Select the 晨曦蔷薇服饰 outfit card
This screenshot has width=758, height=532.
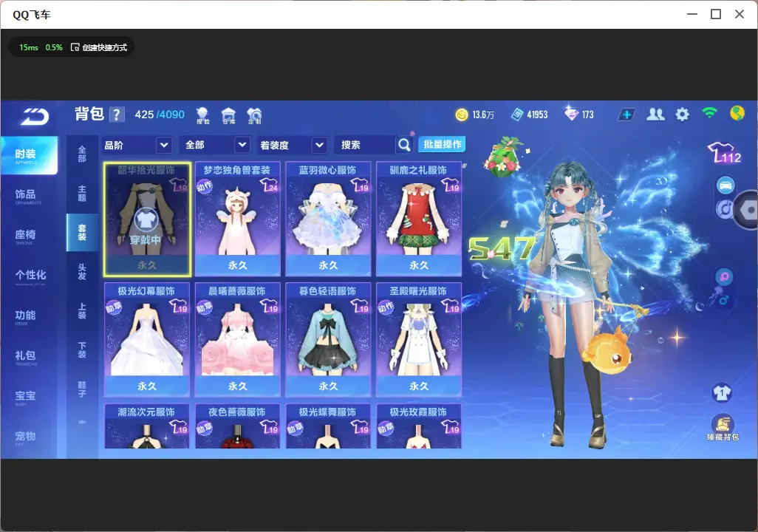[237, 340]
